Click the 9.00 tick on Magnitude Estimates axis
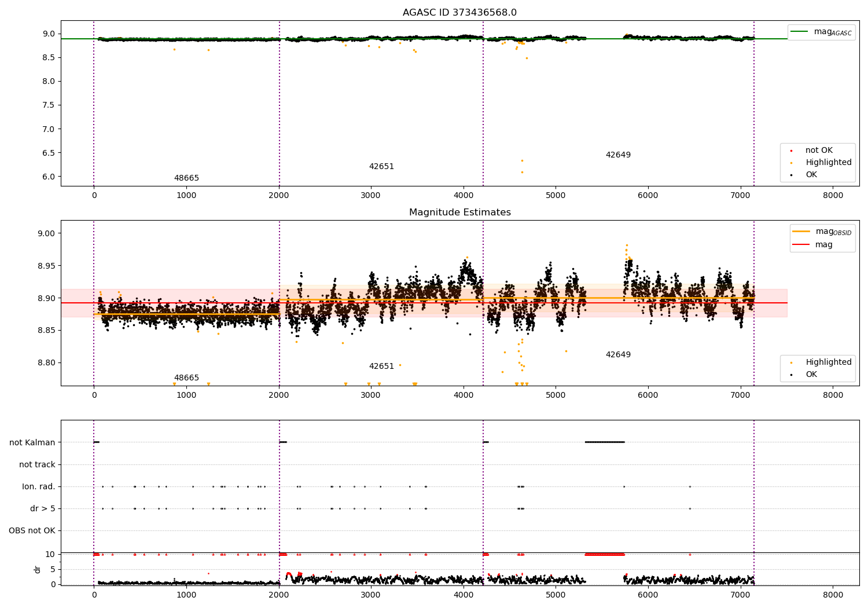 46,233
